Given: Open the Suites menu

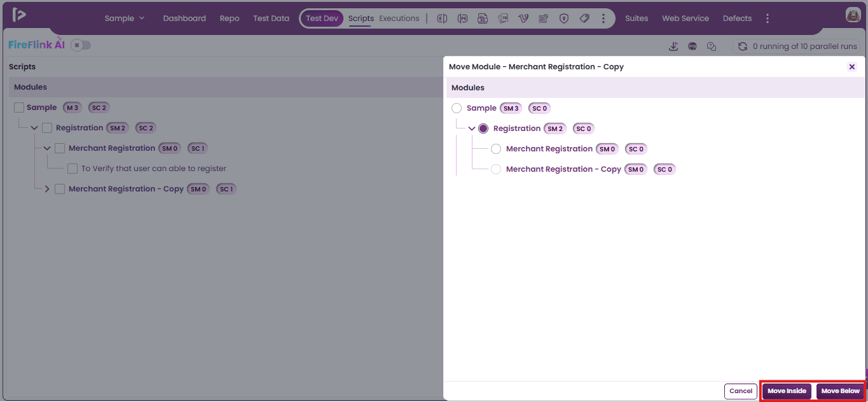Looking at the screenshot, I should click(x=637, y=18).
